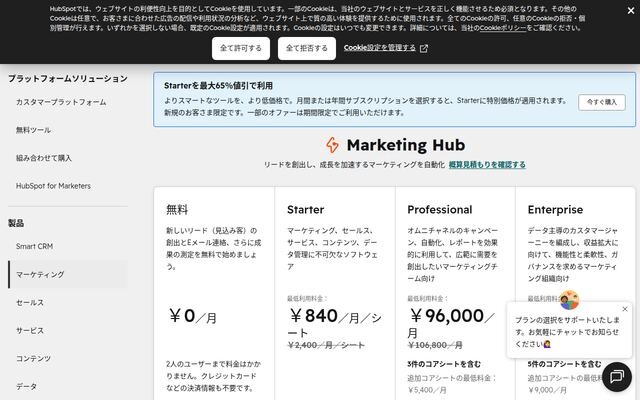The image size is (640, 400).
Task: Click the ￥5,400／月 additional seat price
Action: tap(427, 390)
